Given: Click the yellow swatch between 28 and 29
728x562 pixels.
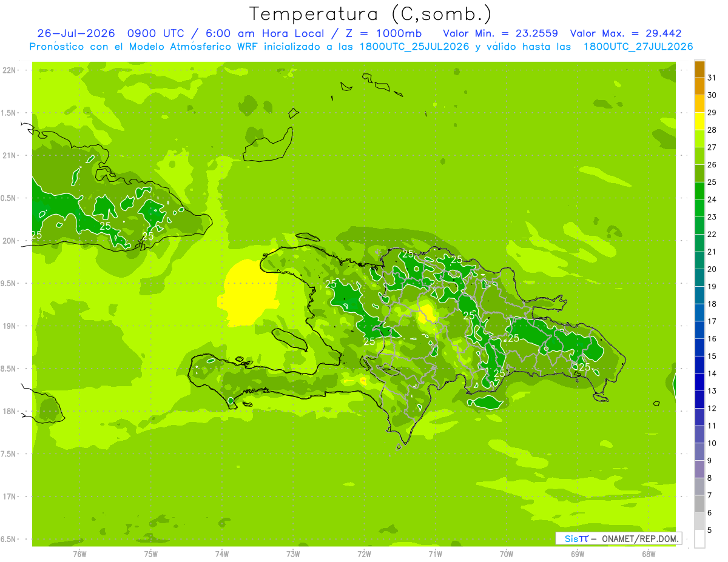Looking at the screenshot, I should coord(699,122).
